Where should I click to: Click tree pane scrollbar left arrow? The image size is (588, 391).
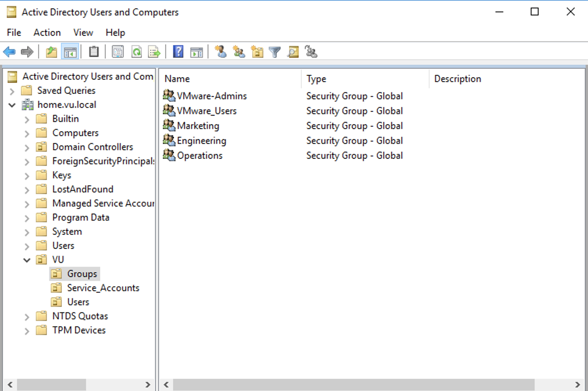[x=10, y=385]
